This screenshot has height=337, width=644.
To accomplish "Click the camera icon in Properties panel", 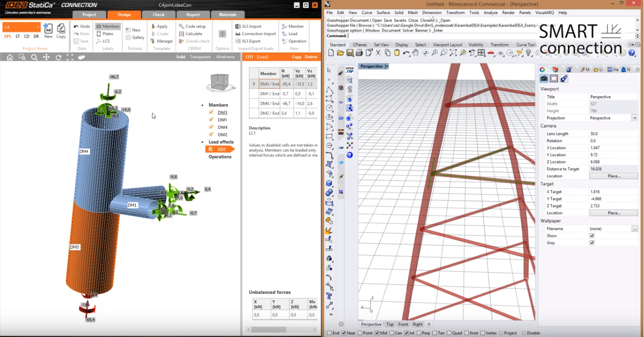I will [544, 79].
